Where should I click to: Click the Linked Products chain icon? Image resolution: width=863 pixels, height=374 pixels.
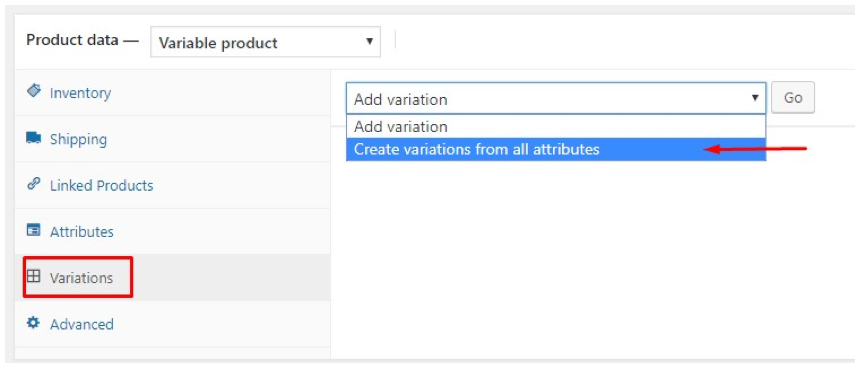point(34,184)
